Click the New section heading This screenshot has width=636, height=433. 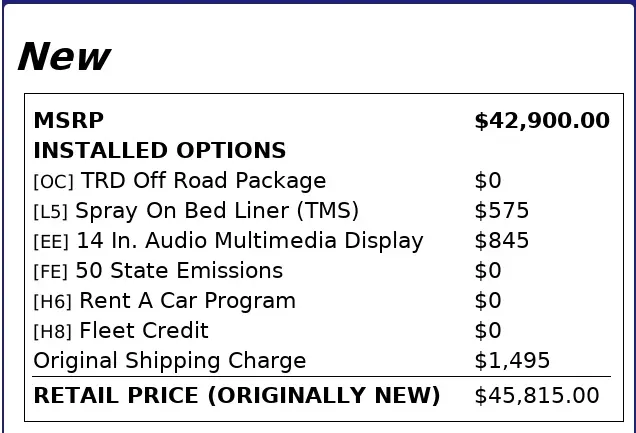point(64,57)
